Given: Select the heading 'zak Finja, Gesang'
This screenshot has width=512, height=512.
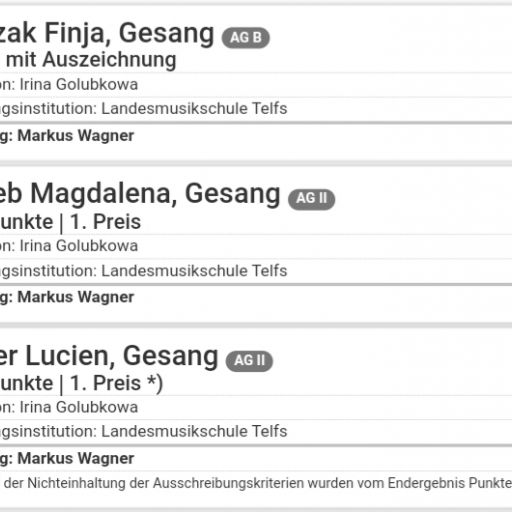Looking at the screenshot, I should 107,35.
